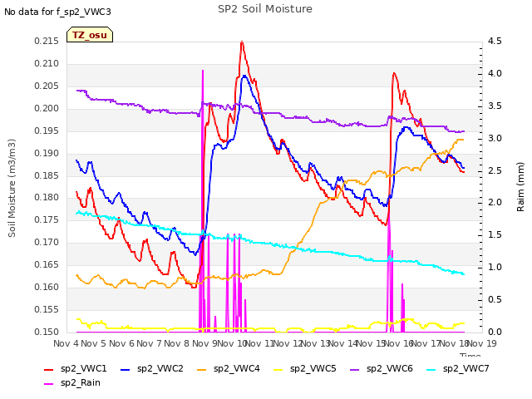Click the red sp2_VWC1 legend swatch

point(49,370)
